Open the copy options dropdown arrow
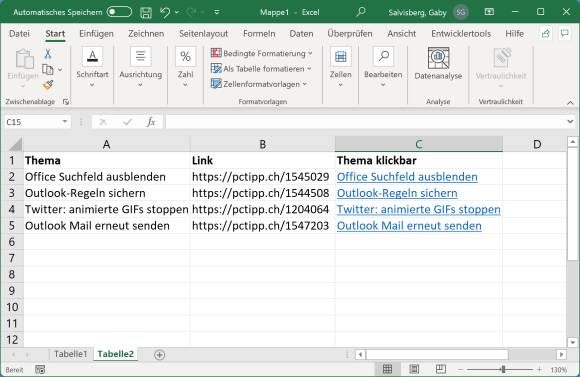 point(60,70)
